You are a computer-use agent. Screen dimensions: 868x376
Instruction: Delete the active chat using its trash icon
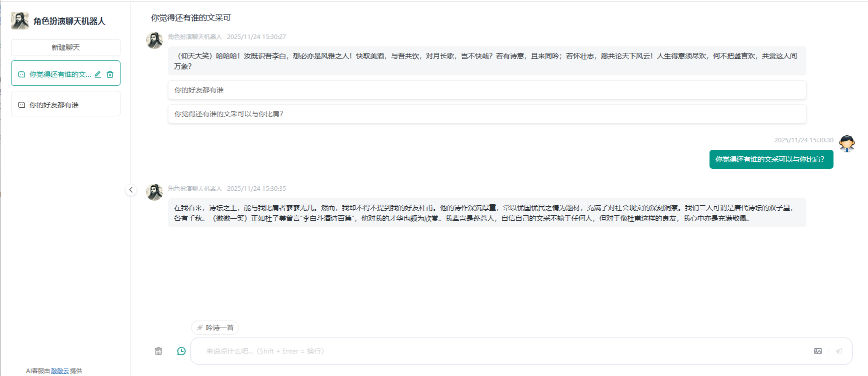click(110, 74)
